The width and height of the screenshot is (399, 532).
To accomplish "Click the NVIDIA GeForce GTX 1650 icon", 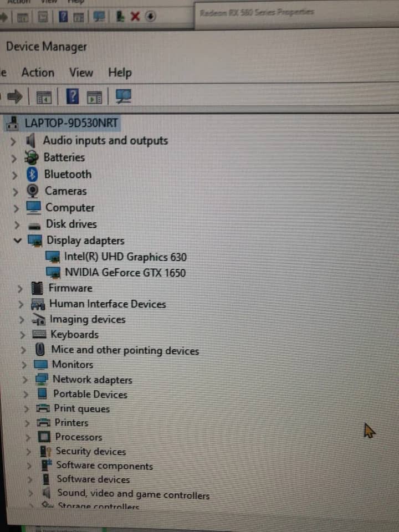I will (x=53, y=273).
